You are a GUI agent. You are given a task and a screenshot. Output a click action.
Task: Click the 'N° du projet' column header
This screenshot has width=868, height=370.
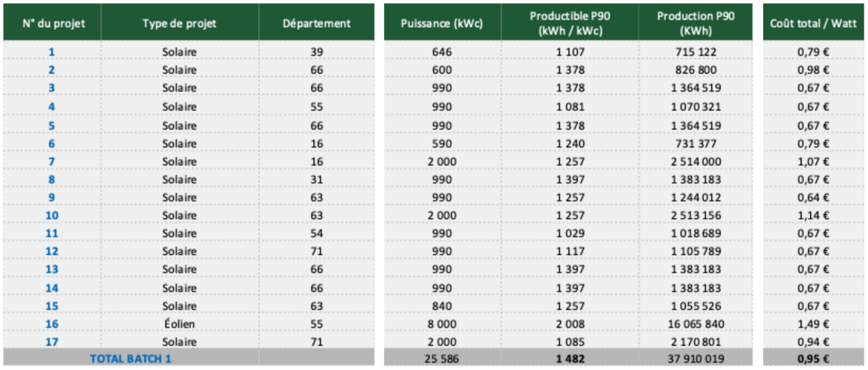point(53,24)
